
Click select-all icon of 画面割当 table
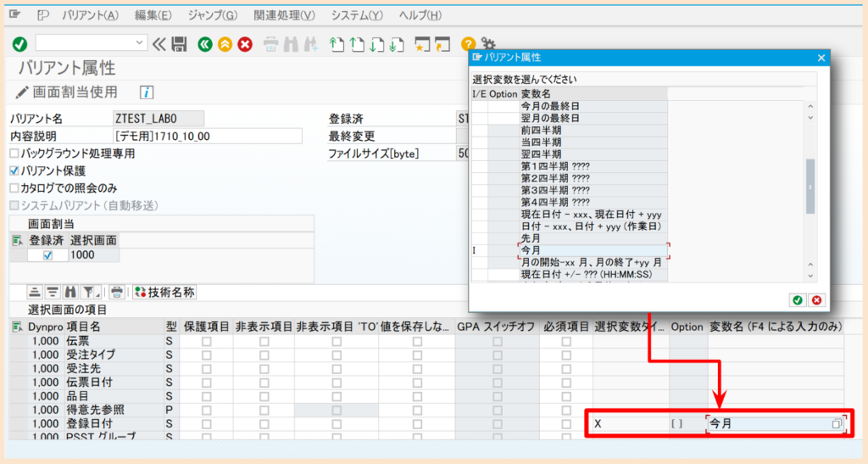(17, 240)
